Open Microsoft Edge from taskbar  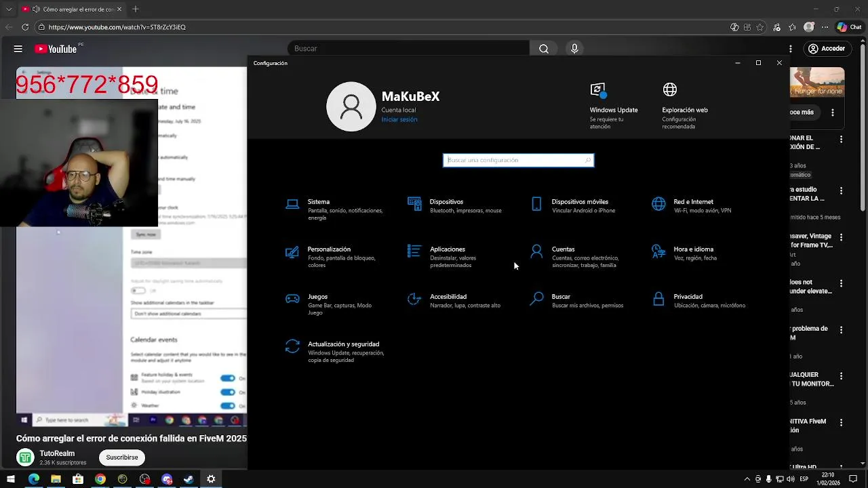[x=33, y=479]
